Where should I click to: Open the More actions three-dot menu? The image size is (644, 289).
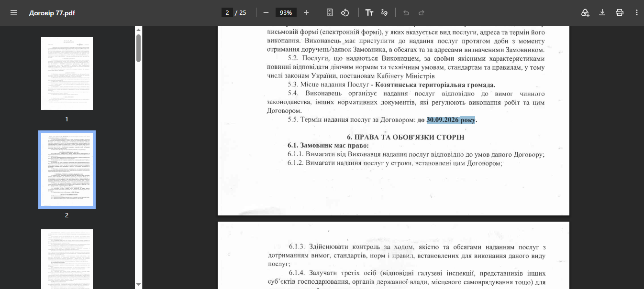point(636,12)
